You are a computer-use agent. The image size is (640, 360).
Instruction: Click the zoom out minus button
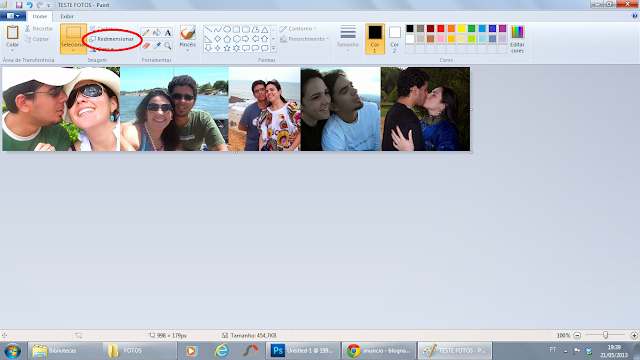(x=577, y=336)
